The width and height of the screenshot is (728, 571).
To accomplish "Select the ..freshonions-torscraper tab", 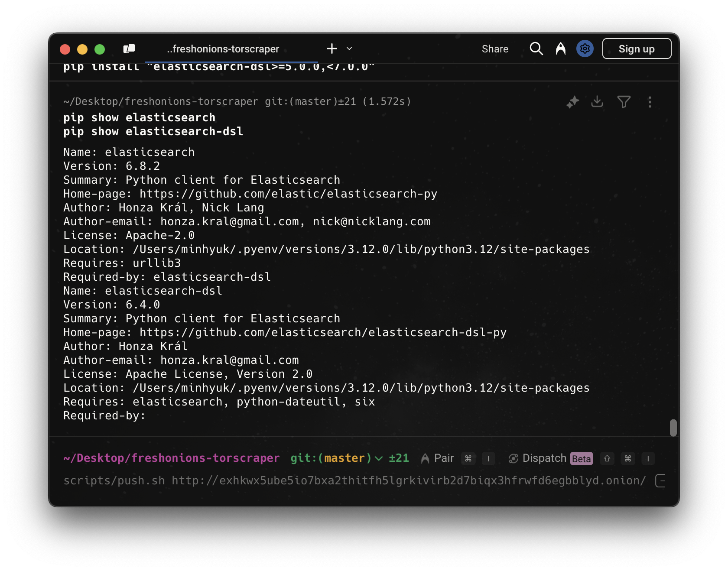I will tap(223, 49).
